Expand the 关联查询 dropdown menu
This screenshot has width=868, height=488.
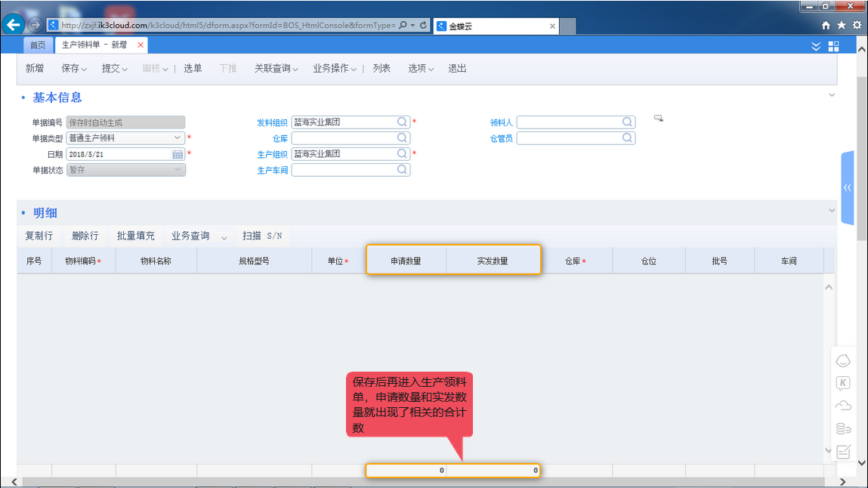point(295,69)
